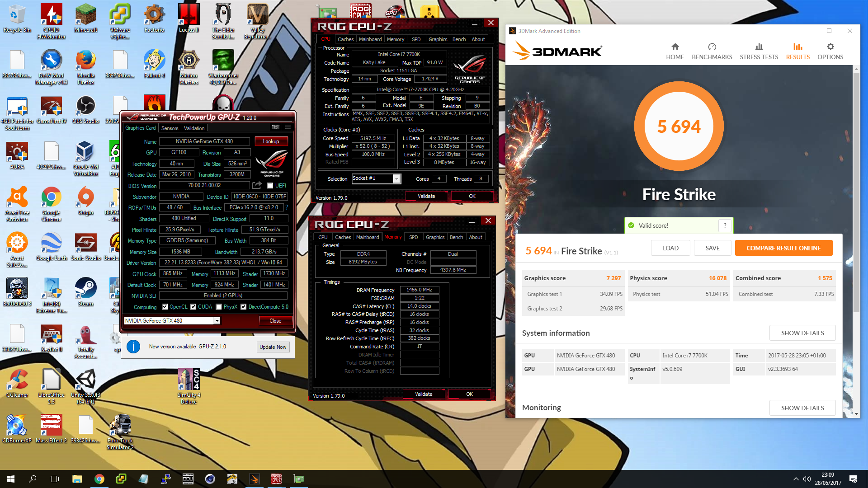
Task: Click the valid score help question mark
Action: coord(725,225)
